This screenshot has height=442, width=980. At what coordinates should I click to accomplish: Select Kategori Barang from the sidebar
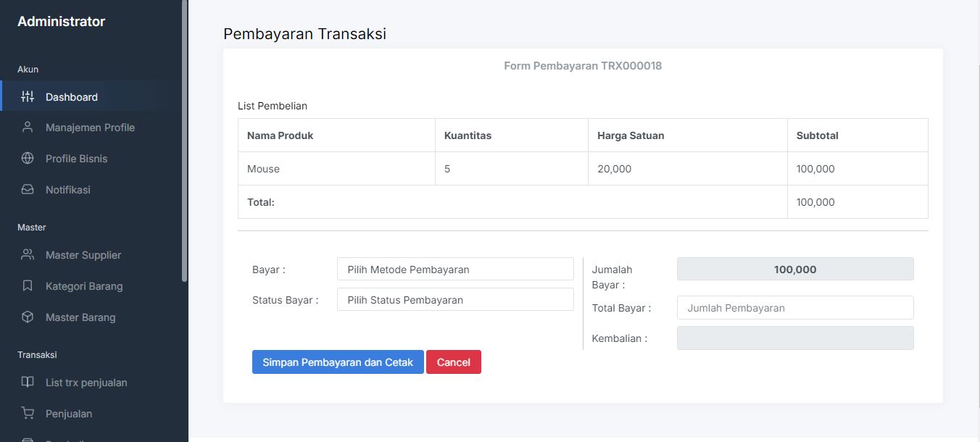(x=84, y=286)
